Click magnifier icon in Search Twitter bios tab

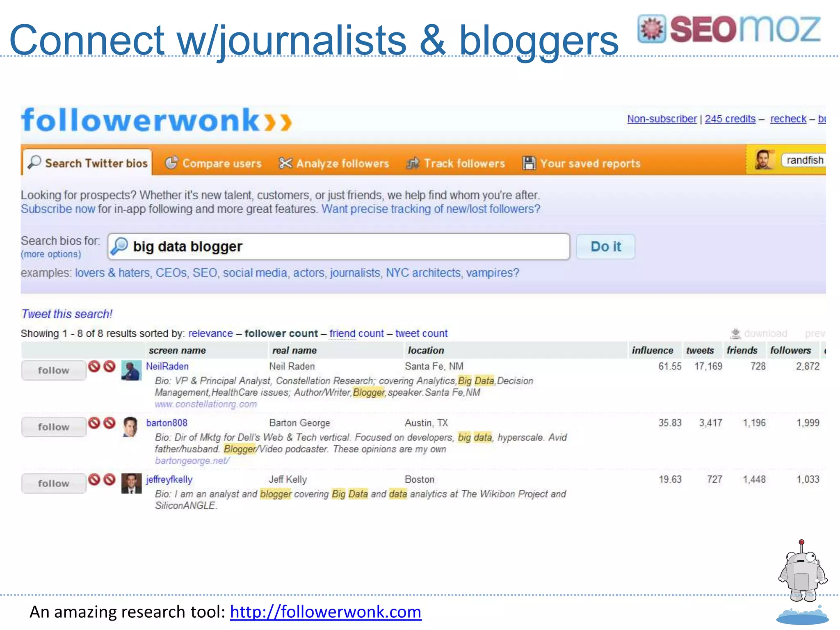[34, 162]
